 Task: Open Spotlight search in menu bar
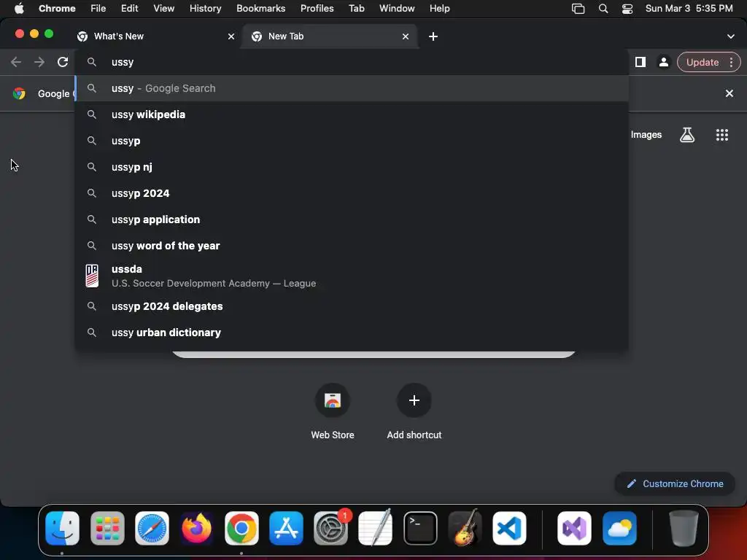[x=603, y=8]
